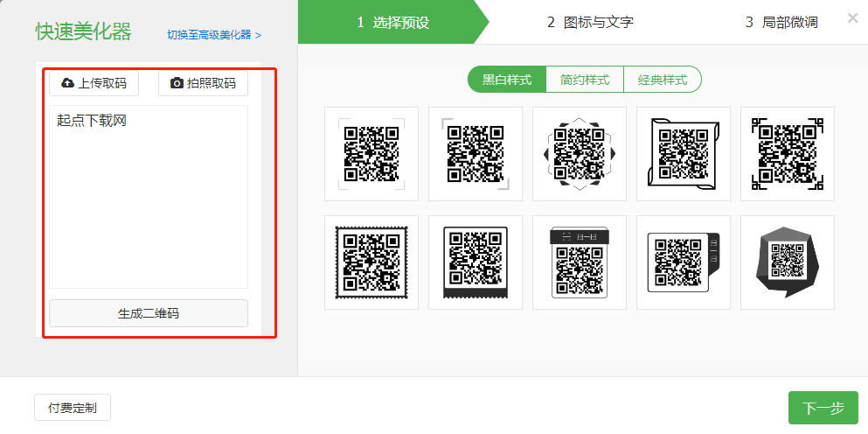Go to step 1 选择预设
This screenshot has width=868, height=434.
pyautogui.click(x=393, y=22)
